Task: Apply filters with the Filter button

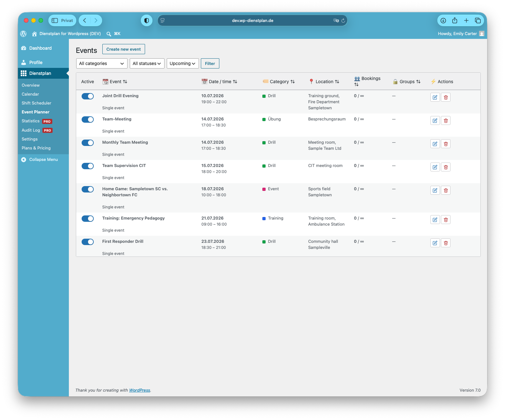Action: click(210, 63)
